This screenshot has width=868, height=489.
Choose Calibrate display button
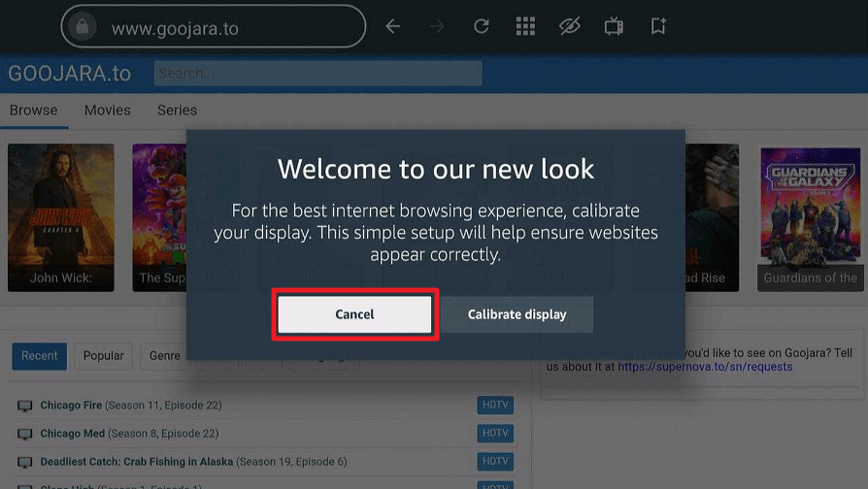(517, 314)
